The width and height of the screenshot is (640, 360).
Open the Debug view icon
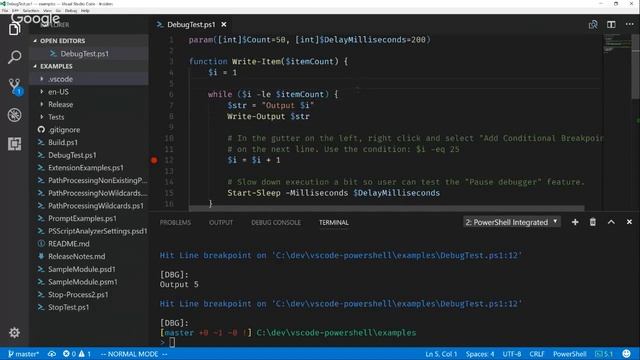coord(15,115)
